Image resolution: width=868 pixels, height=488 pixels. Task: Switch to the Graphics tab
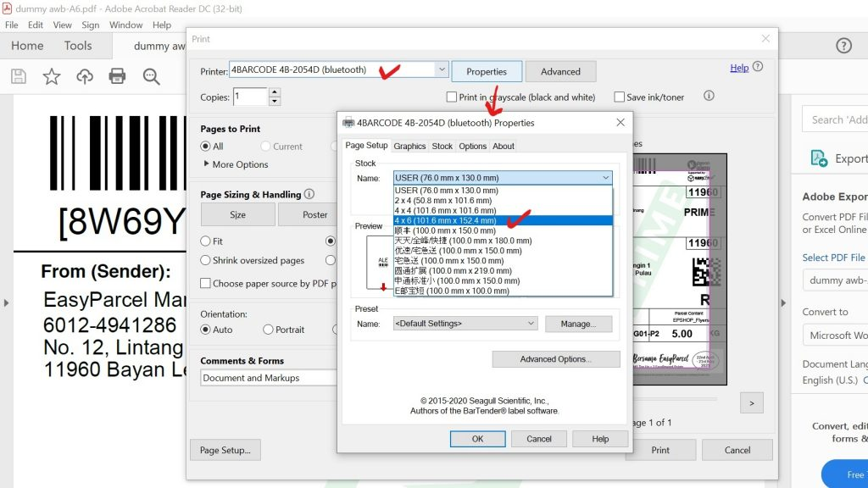[x=409, y=146]
